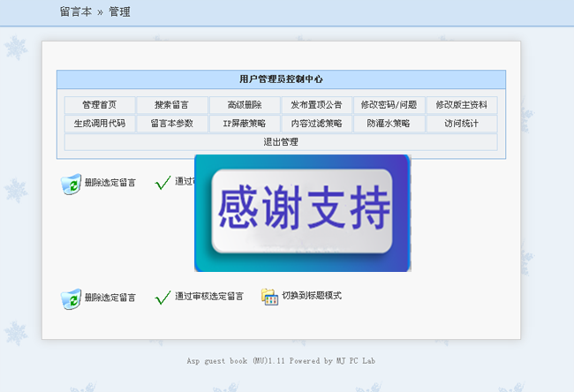Open 修改版主资料 menu item

tap(462, 105)
